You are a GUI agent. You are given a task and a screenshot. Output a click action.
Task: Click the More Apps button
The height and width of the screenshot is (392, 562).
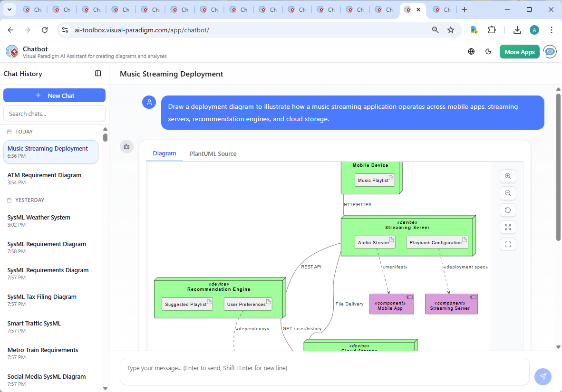click(x=519, y=51)
